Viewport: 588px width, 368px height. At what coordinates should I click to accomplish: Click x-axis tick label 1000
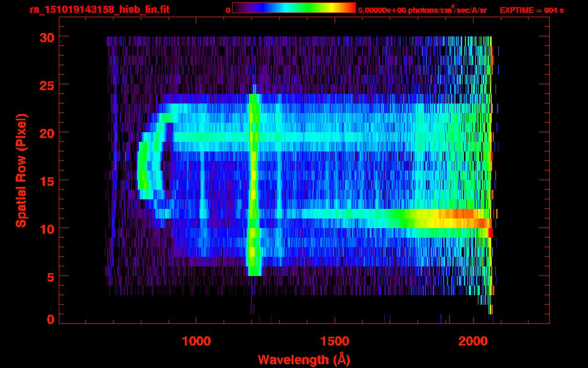196,342
